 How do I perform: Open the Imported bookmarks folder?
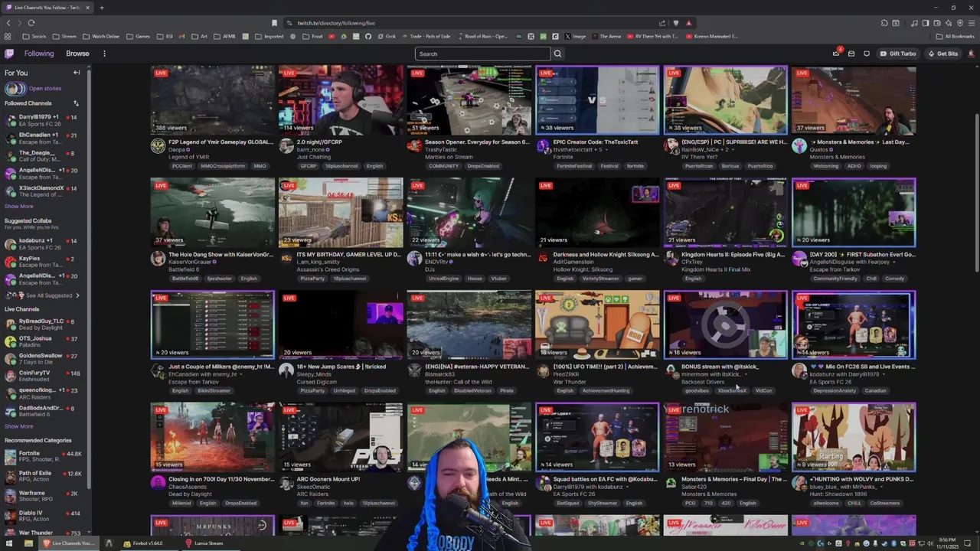(x=269, y=36)
